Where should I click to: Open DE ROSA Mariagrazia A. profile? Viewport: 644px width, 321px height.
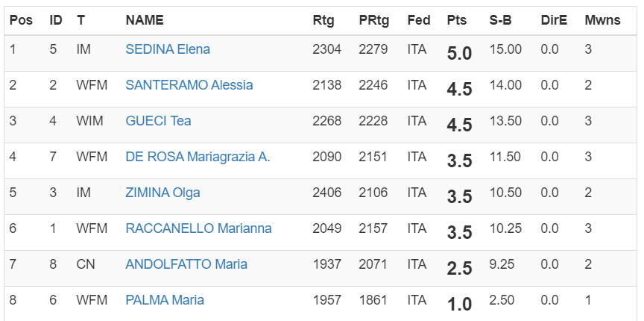pos(198,157)
